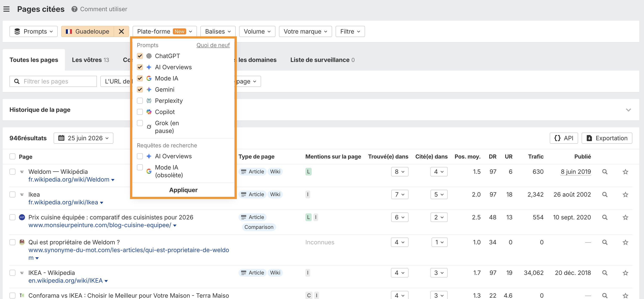Open the 25 juin 2026 date picker
The height and width of the screenshot is (299, 644).
click(x=84, y=138)
